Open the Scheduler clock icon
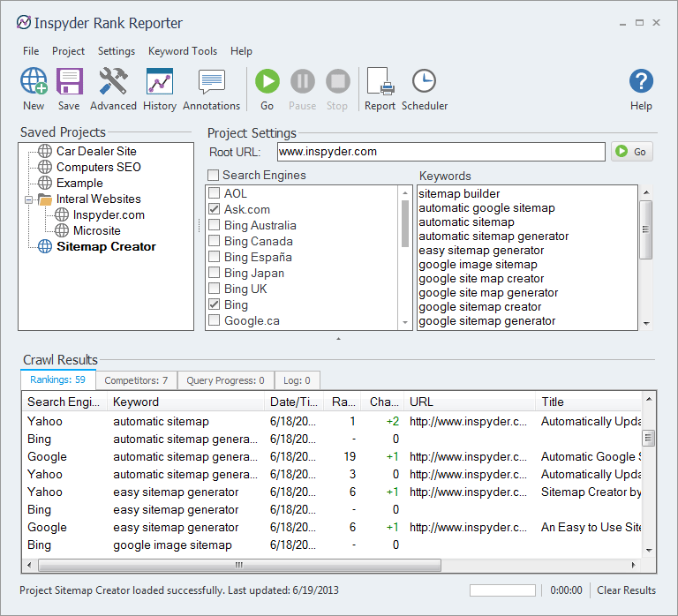 point(424,81)
